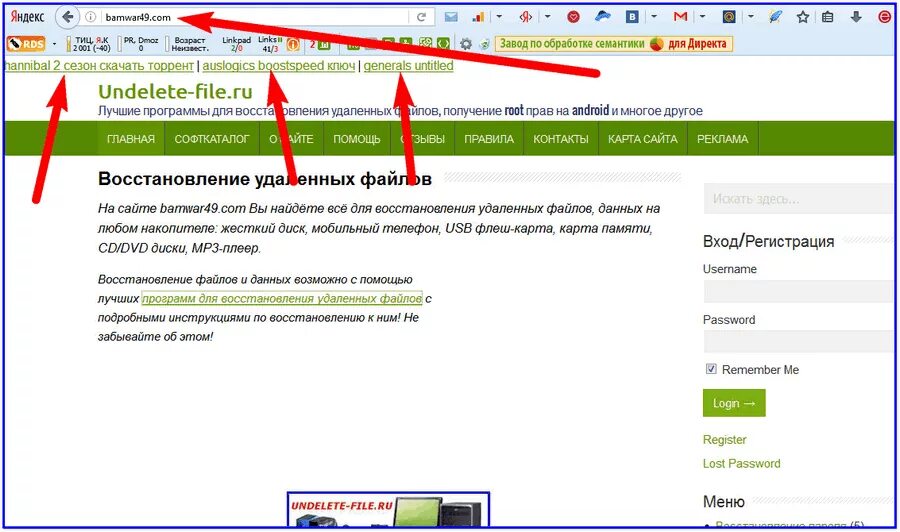Open the КАРТА САЙТА menu item

point(643,139)
